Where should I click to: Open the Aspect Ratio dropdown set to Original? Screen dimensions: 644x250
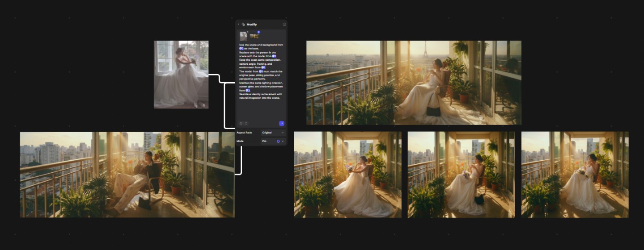[273, 133]
